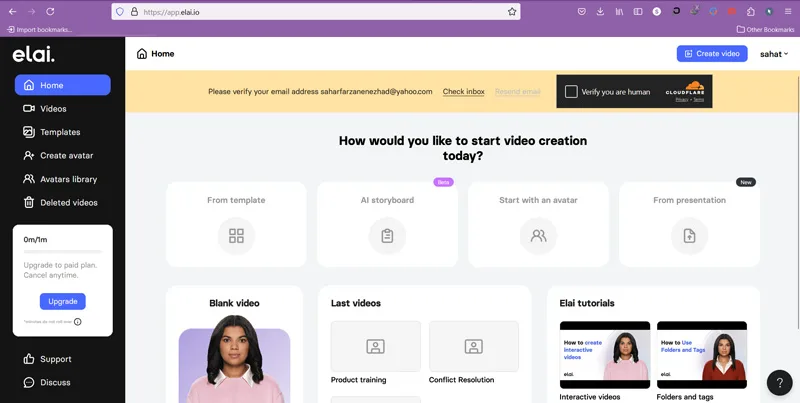
Task: Open the Conflict Resolution video thumbnail
Action: pyautogui.click(x=473, y=346)
